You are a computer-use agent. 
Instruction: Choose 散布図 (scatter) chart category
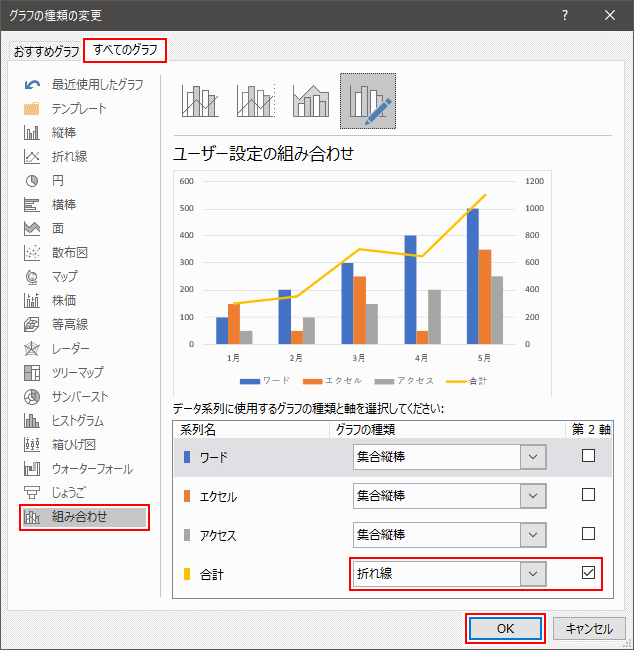point(69,253)
